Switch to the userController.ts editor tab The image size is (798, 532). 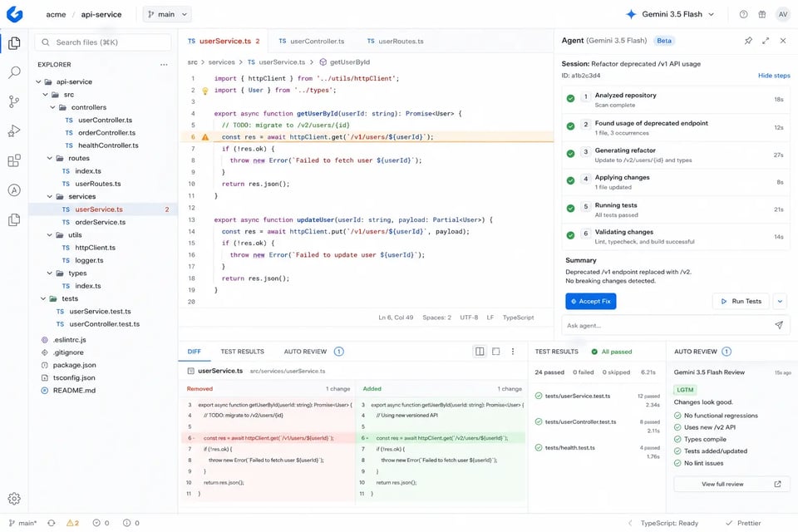pos(312,42)
